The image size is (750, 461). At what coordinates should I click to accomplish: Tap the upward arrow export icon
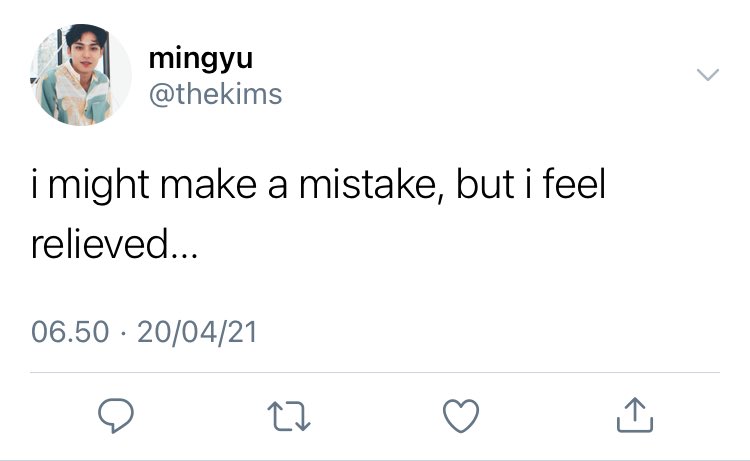[x=634, y=414]
